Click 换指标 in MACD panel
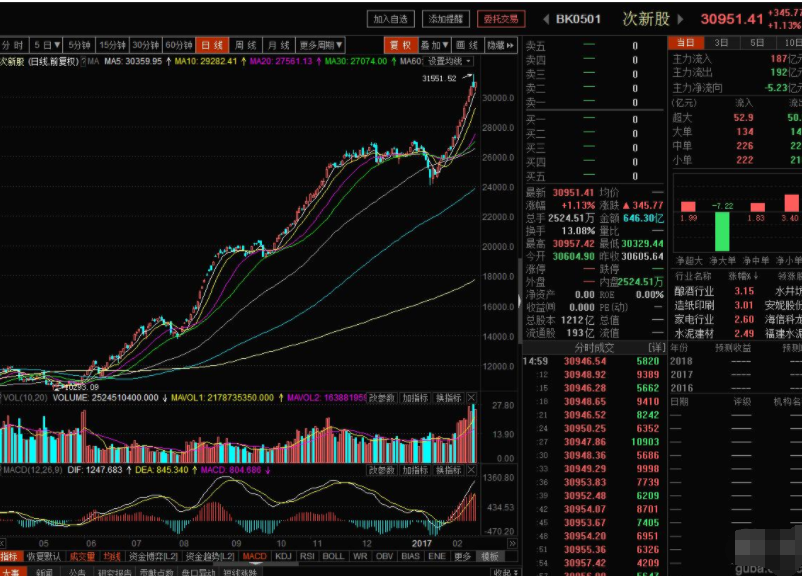 point(448,470)
